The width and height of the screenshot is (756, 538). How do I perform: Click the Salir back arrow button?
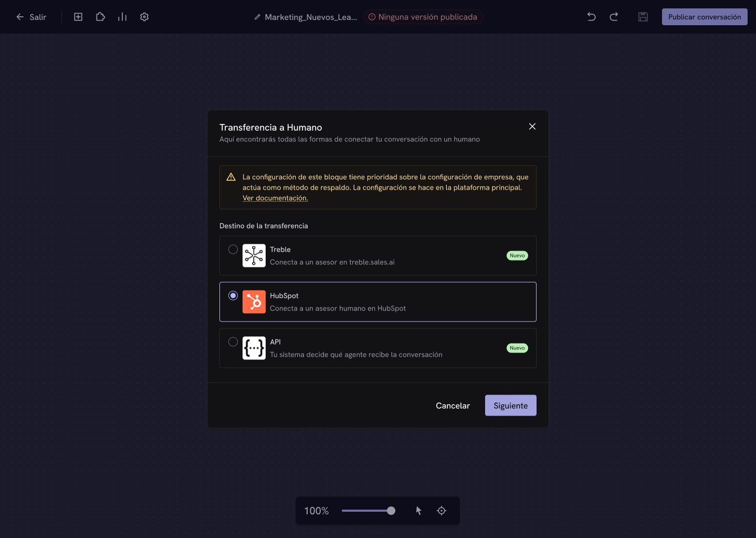(x=31, y=17)
